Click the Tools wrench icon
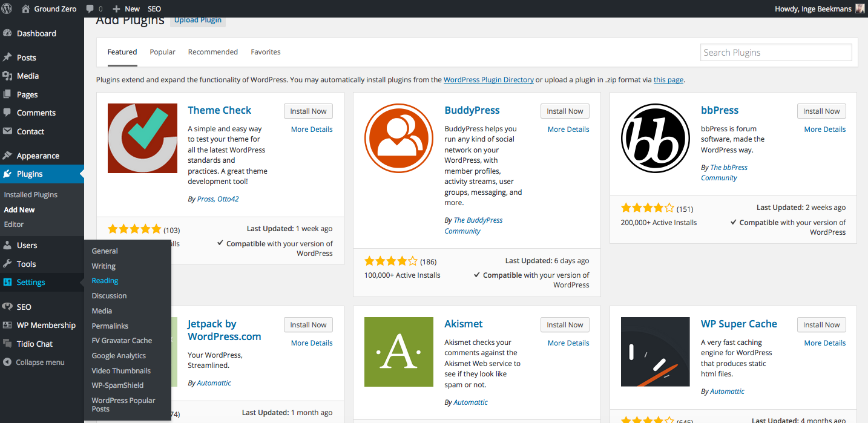This screenshot has width=868, height=423. 7,264
